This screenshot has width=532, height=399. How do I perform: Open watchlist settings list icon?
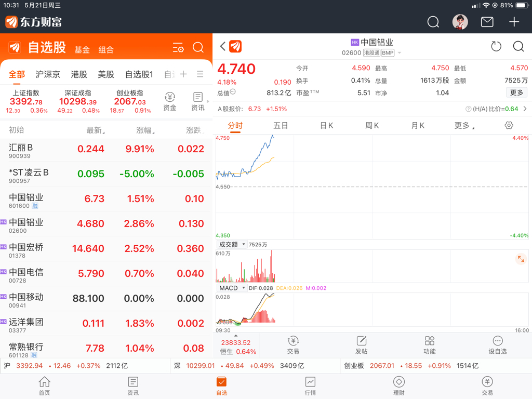click(x=178, y=47)
